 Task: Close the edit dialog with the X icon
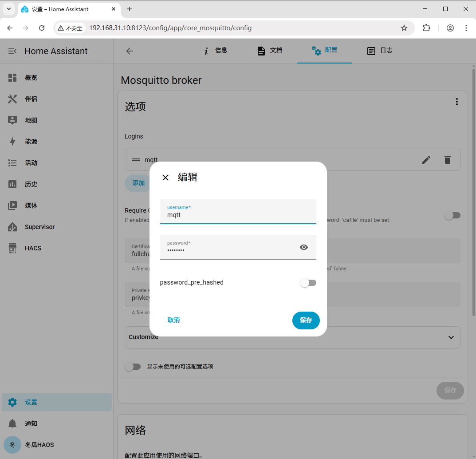tap(165, 178)
